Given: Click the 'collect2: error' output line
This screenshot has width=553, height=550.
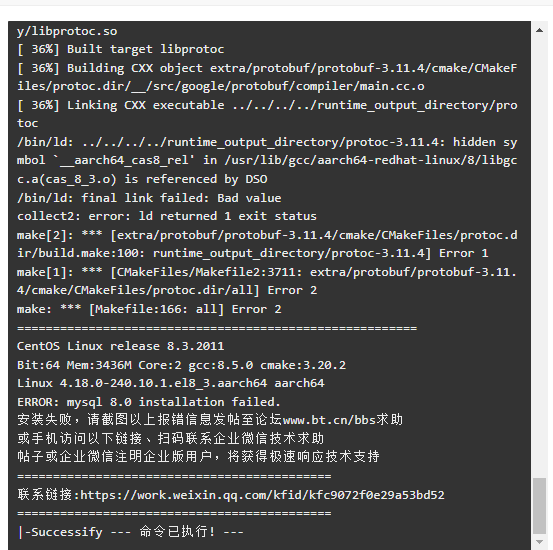Looking at the screenshot, I should pos(167,216).
